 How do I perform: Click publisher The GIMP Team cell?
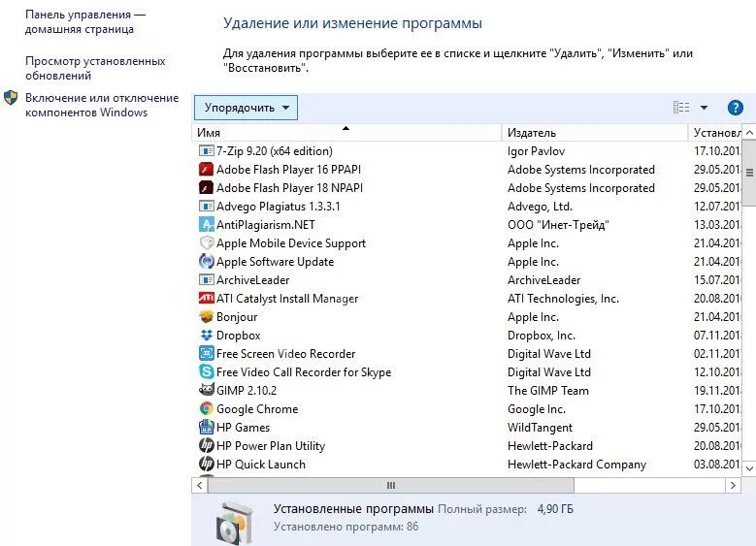tap(547, 390)
